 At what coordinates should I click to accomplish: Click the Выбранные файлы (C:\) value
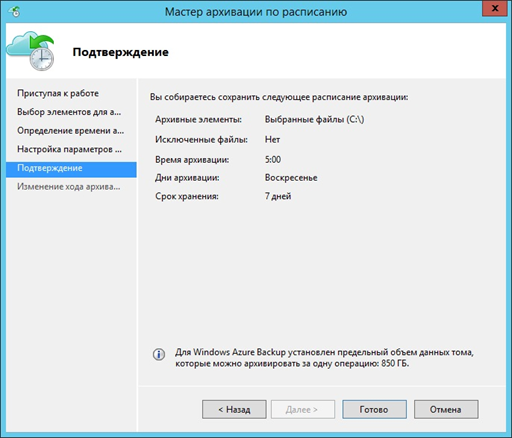[x=314, y=119]
